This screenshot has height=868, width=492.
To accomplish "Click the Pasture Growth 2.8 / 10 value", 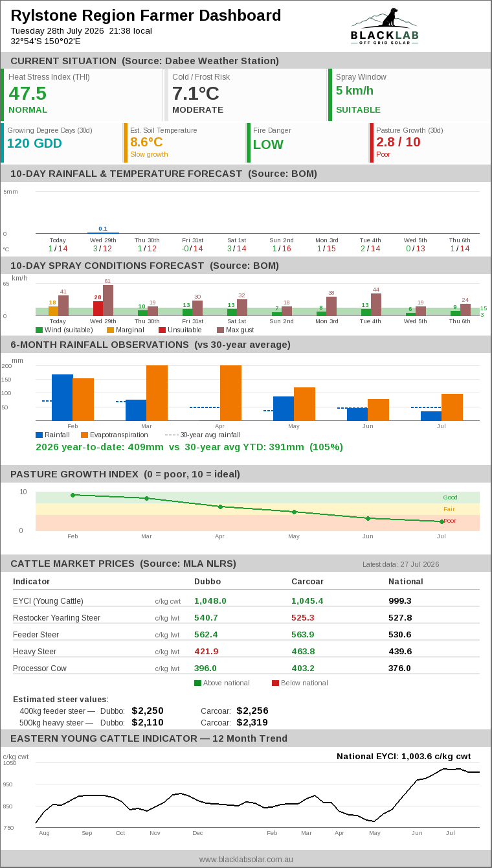I will pos(398,142).
